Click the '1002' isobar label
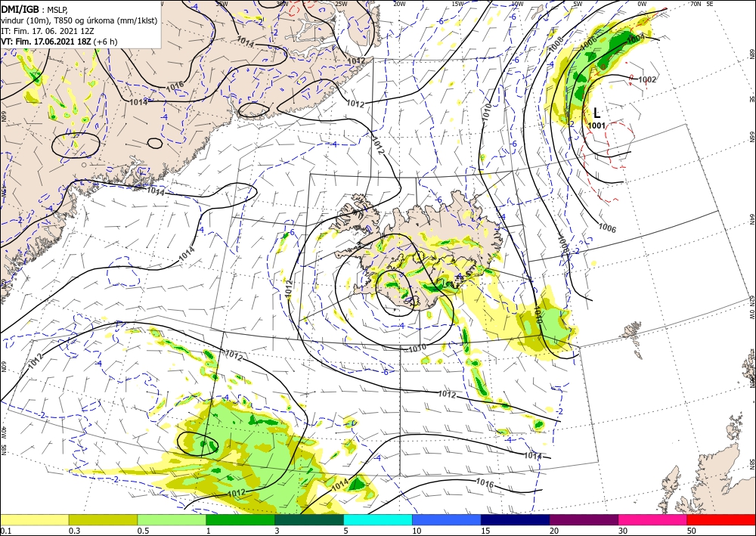This screenshot has width=756, height=536. click(647, 79)
